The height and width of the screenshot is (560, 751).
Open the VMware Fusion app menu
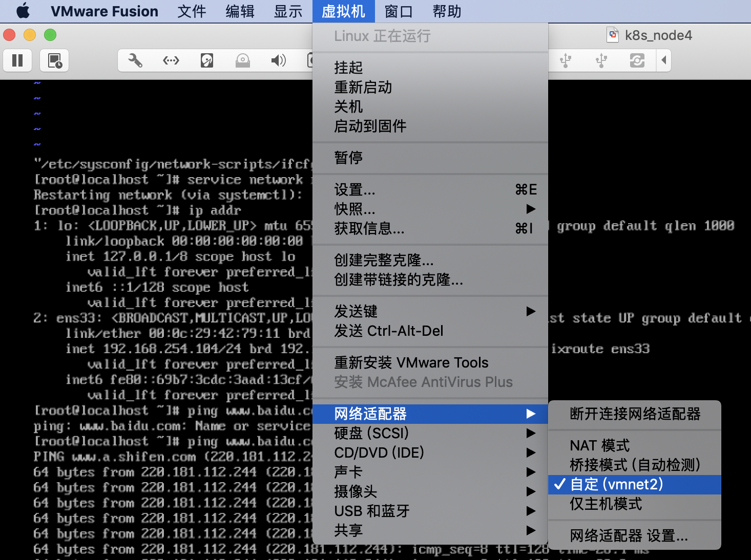point(105,11)
